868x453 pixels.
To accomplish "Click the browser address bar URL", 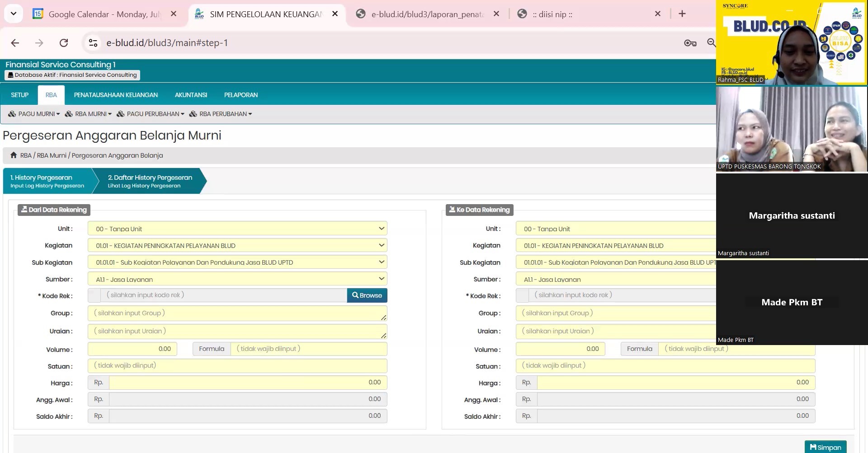I will coord(167,43).
